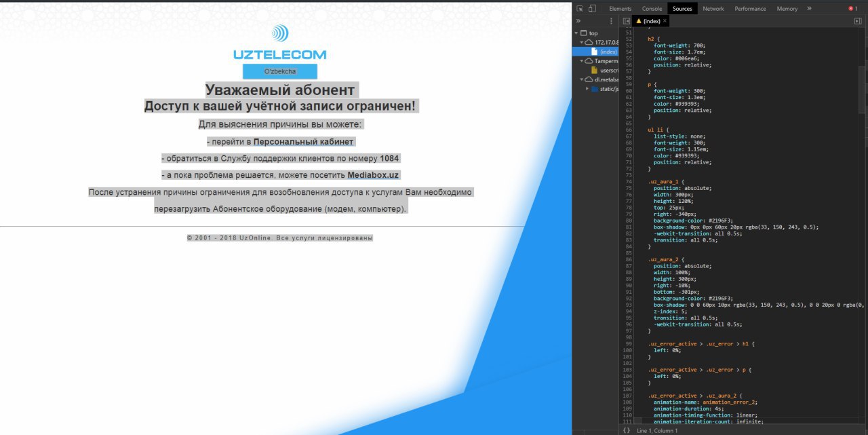Click the UZTELECOM logo
Image resolution: width=868 pixels, height=435 pixels.
point(279,42)
